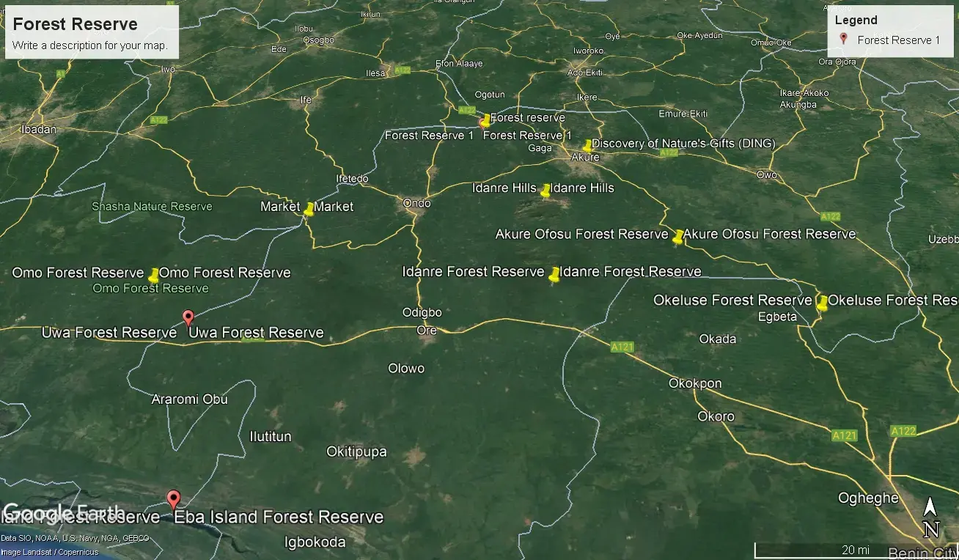Screen dimensions: 959x560
Task: Click the Forest Reserve map title
Action: coord(76,23)
